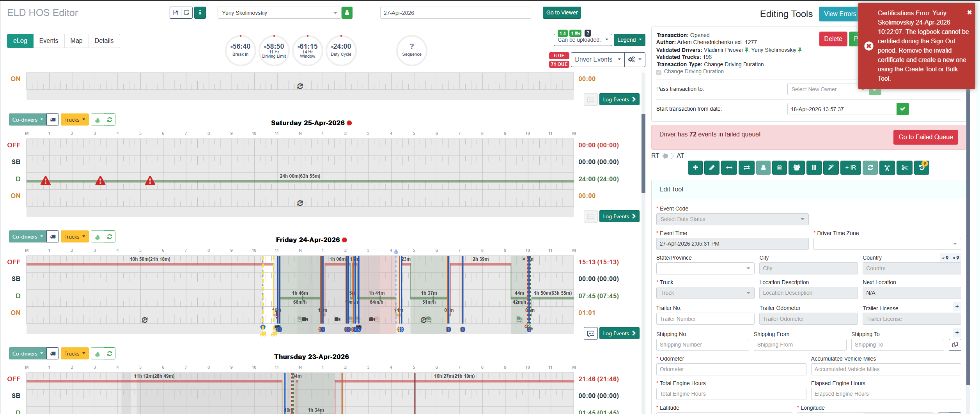
Task: Select the scissors cut tool
Action: coord(904,168)
